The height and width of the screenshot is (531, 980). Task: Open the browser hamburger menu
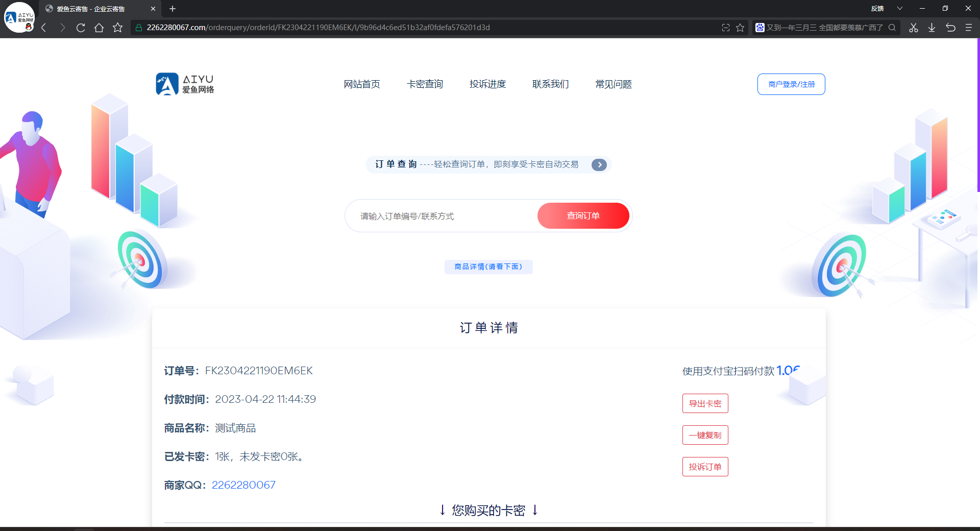(968, 28)
